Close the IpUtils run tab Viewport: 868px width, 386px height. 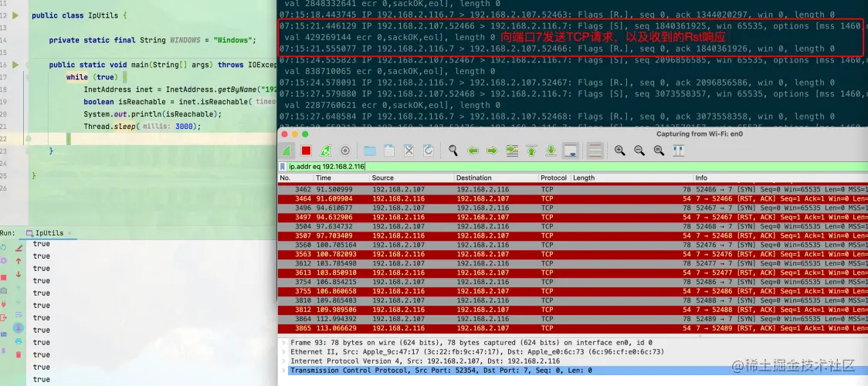[71, 234]
